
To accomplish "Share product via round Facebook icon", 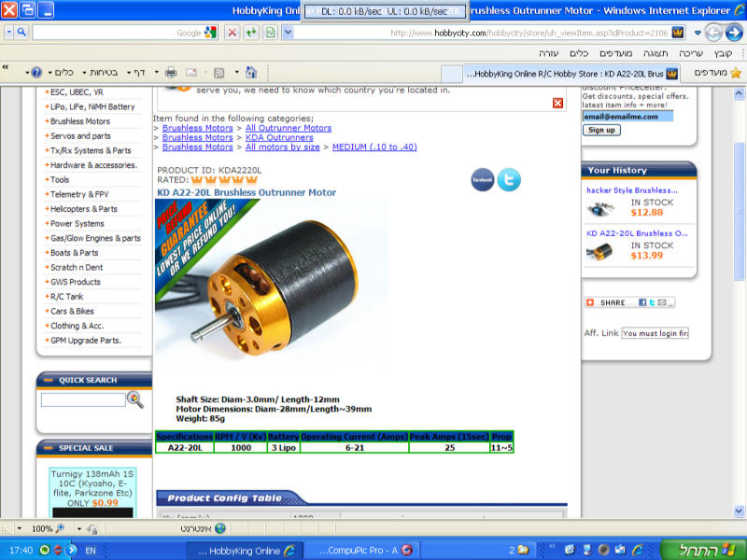I will [x=483, y=179].
